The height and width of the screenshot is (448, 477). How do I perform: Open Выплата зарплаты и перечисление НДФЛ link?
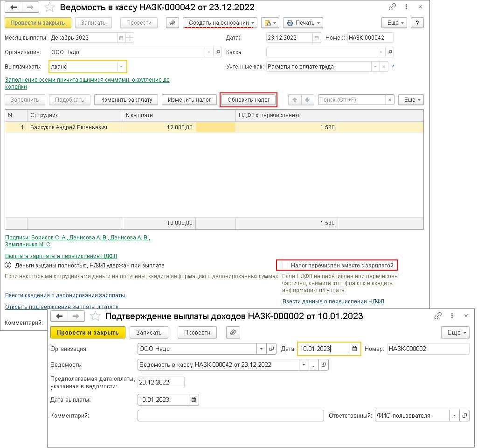61,256
